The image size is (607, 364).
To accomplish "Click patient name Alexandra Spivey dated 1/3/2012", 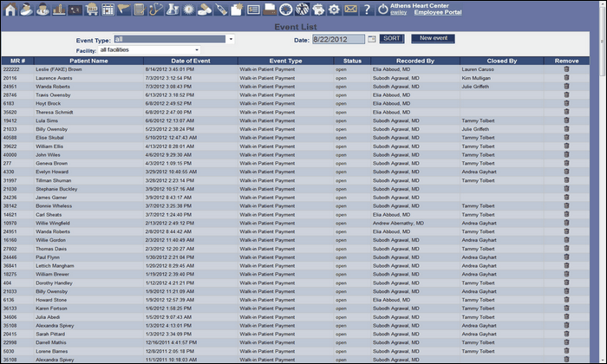I will click(x=55, y=325).
